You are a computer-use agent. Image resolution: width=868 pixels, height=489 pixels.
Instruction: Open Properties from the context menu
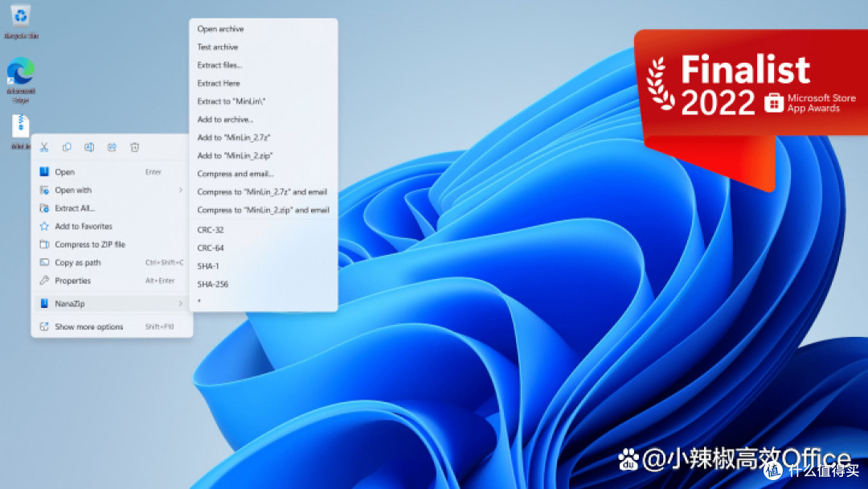[112, 281]
